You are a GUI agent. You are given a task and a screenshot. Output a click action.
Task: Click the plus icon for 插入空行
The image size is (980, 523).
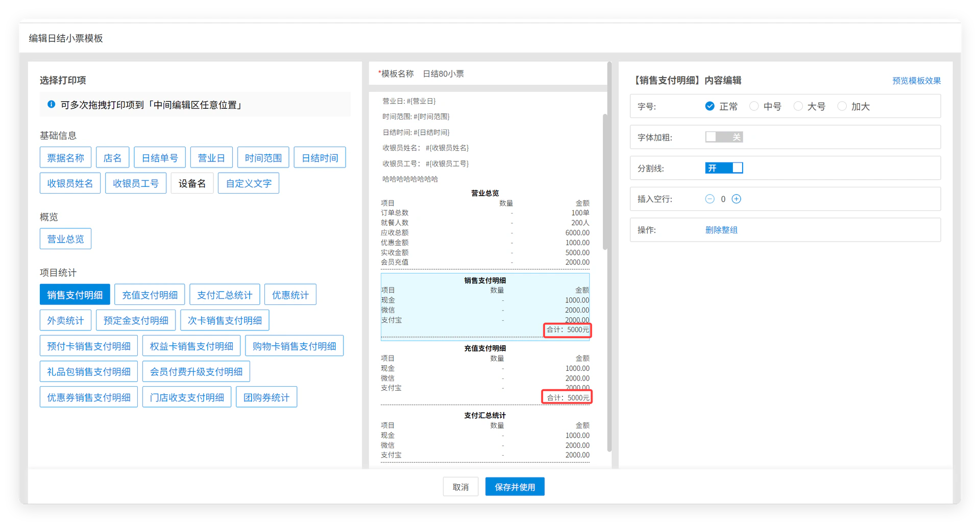736,199
